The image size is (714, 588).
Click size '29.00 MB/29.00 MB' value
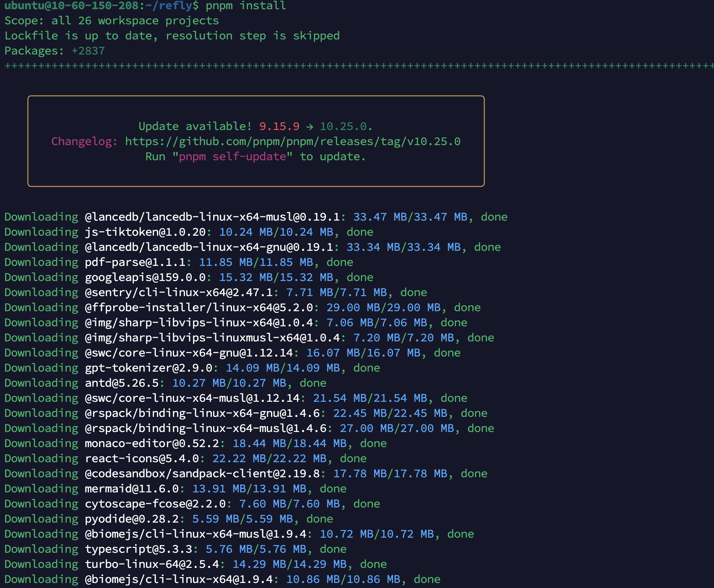(x=383, y=308)
